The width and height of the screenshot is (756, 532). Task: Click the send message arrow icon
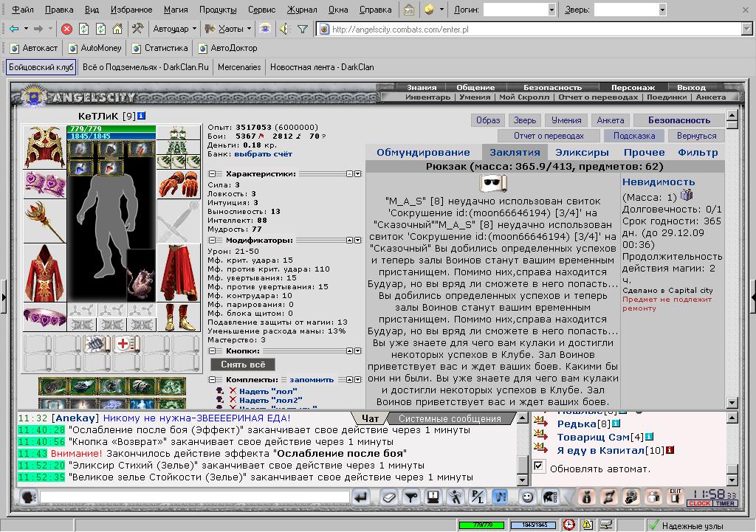[360, 497]
